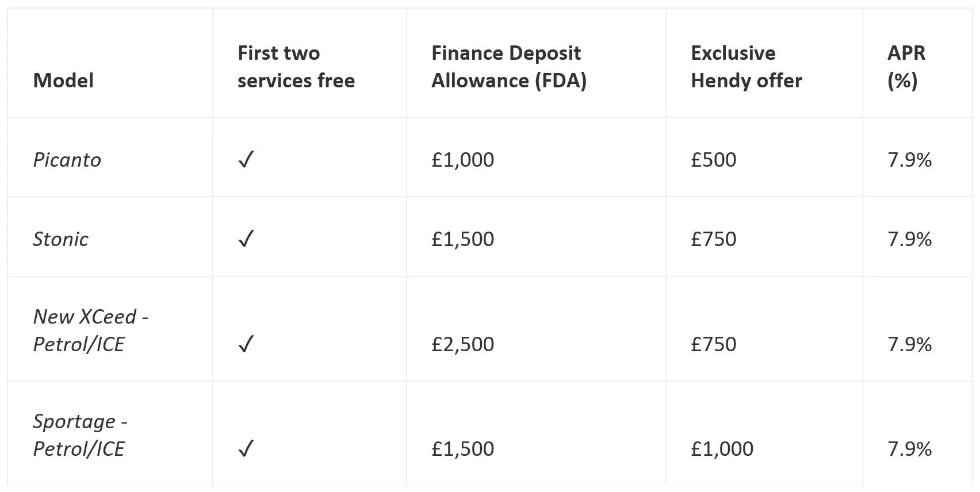The width and height of the screenshot is (980, 492).
Task: Click the Stonic services checkmark
Action: pyautogui.click(x=246, y=239)
